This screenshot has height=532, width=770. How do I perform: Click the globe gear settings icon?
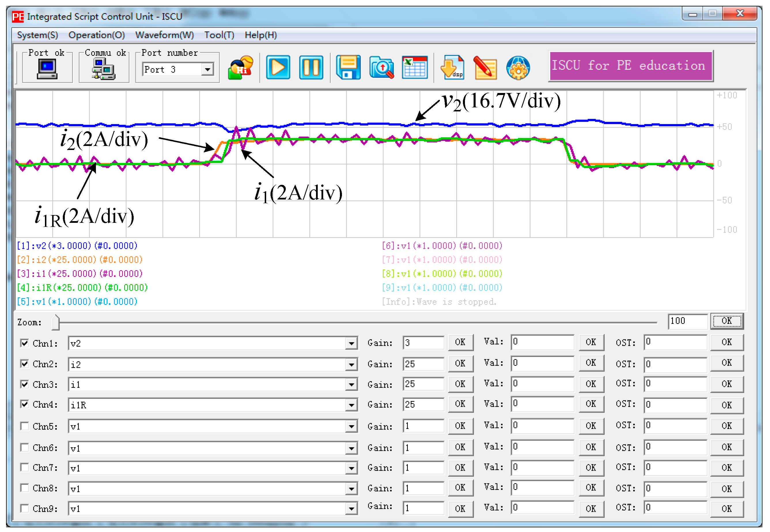(518, 68)
